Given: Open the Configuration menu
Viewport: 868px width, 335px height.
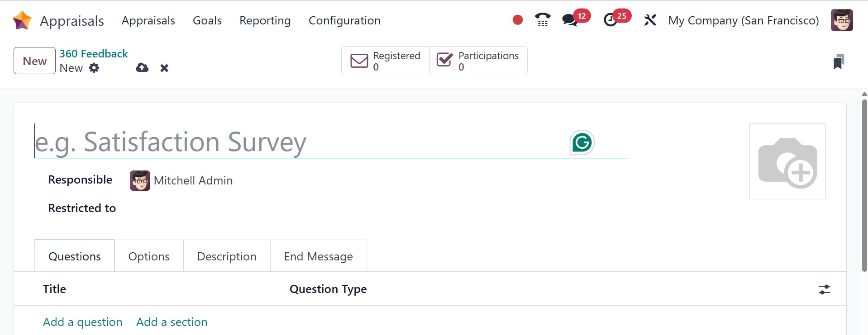Looking at the screenshot, I should pos(344,20).
